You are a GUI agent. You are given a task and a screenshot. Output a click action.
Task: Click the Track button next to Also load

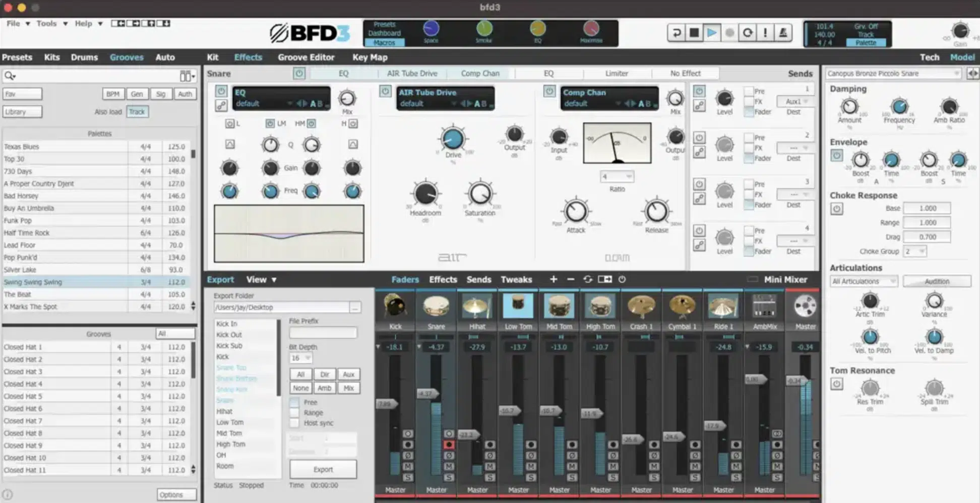pyautogui.click(x=137, y=111)
